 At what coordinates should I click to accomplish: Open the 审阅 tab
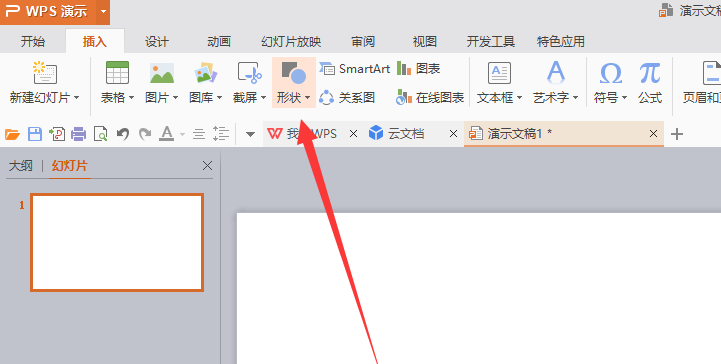363,41
